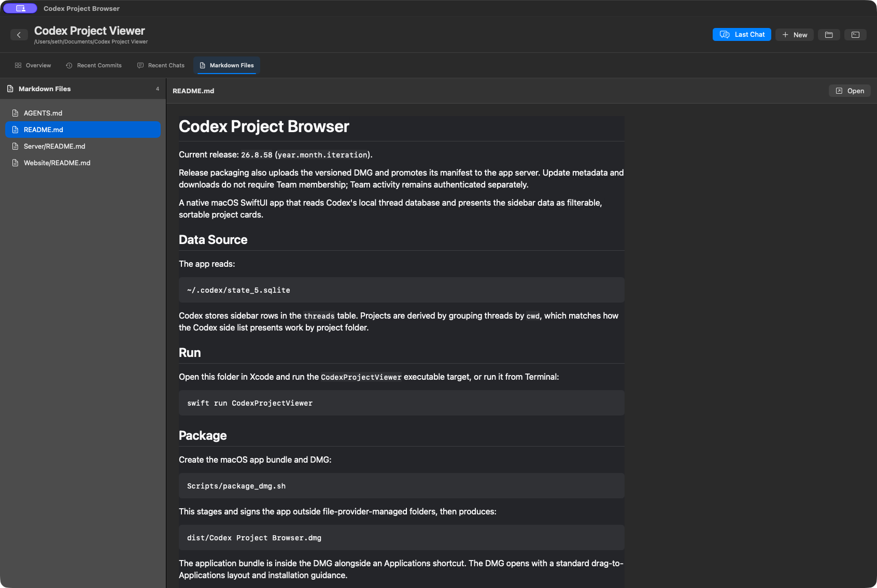877x588 pixels.
Task: Click the Package section heading
Action: [203, 436]
